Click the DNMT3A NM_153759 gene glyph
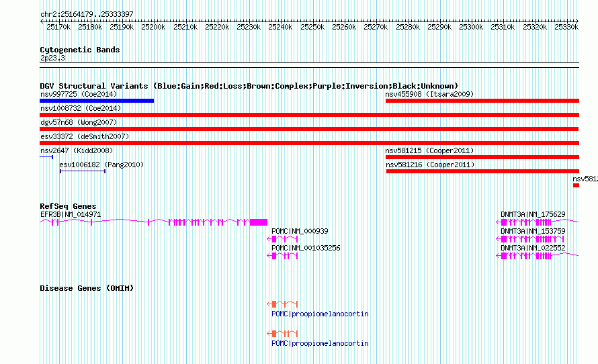598x364 pixels. 529,239
